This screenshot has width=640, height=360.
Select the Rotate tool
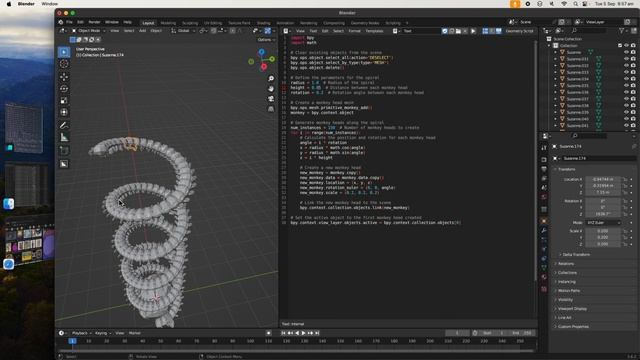64,89
